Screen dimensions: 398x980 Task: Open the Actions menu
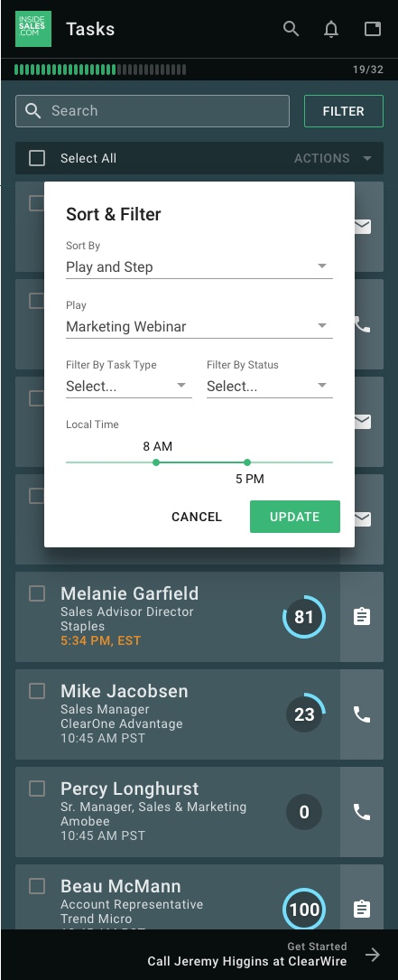(x=332, y=158)
